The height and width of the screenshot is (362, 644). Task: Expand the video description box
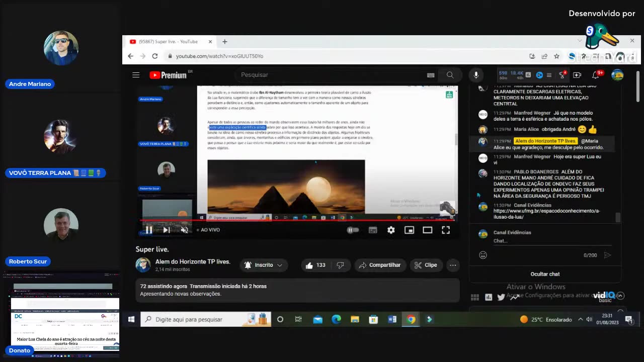(297, 290)
